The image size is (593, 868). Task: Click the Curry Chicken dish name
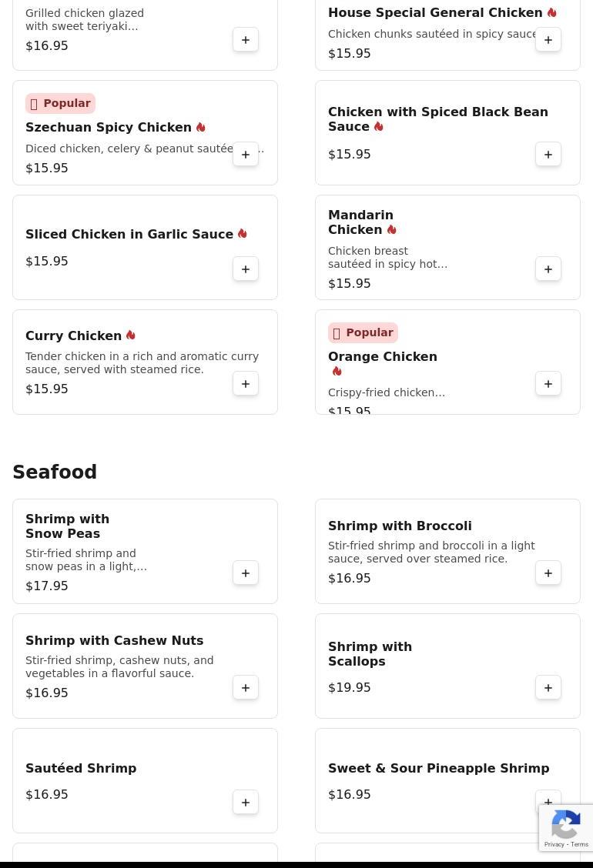point(73,336)
